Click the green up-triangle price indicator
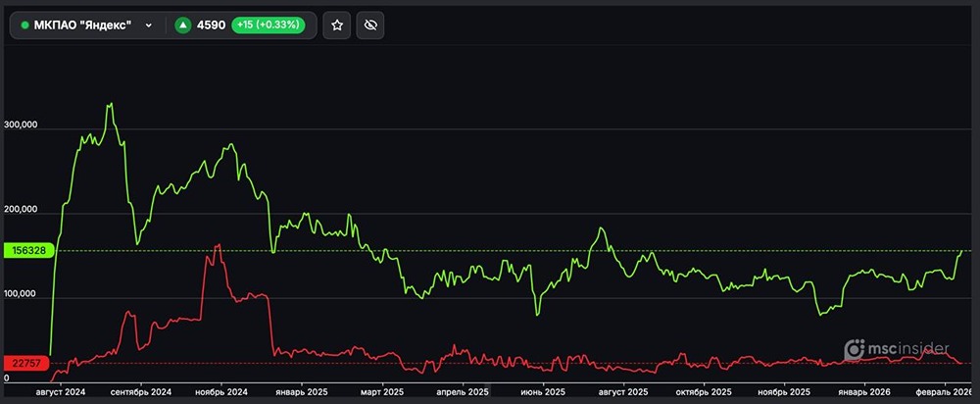The height and width of the screenshot is (404, 980). pyautogui.click(x=182, y=25)
